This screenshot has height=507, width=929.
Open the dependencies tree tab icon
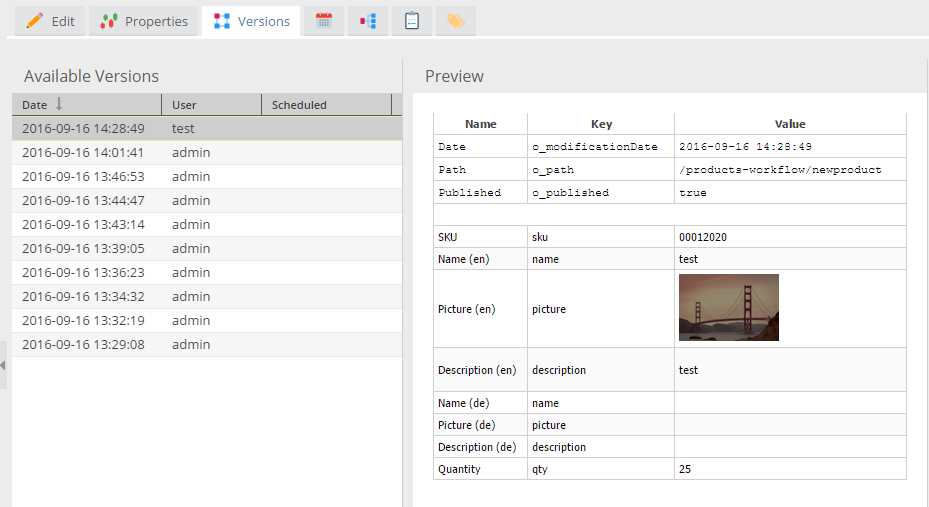click(x=368, y=21)
